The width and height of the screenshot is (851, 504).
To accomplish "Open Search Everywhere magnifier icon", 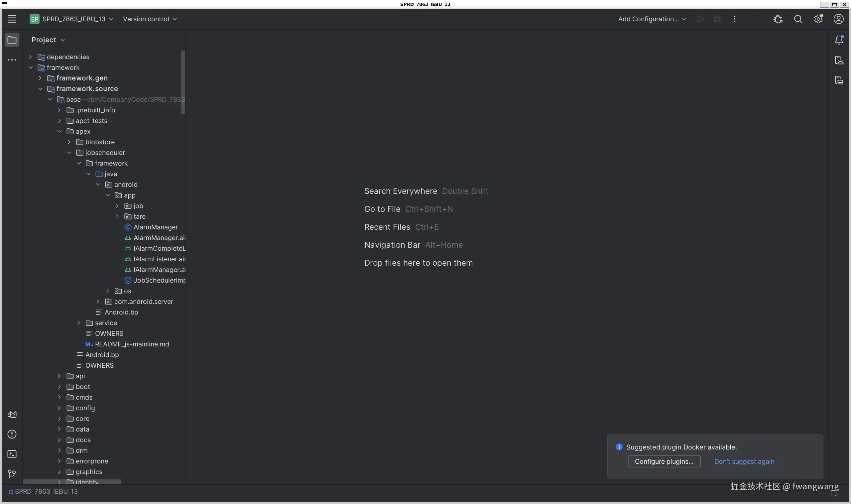I will coord(798,19).
